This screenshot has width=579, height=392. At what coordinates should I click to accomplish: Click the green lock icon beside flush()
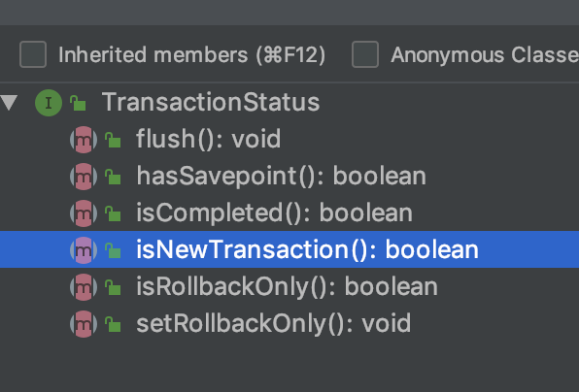[113, 140]
